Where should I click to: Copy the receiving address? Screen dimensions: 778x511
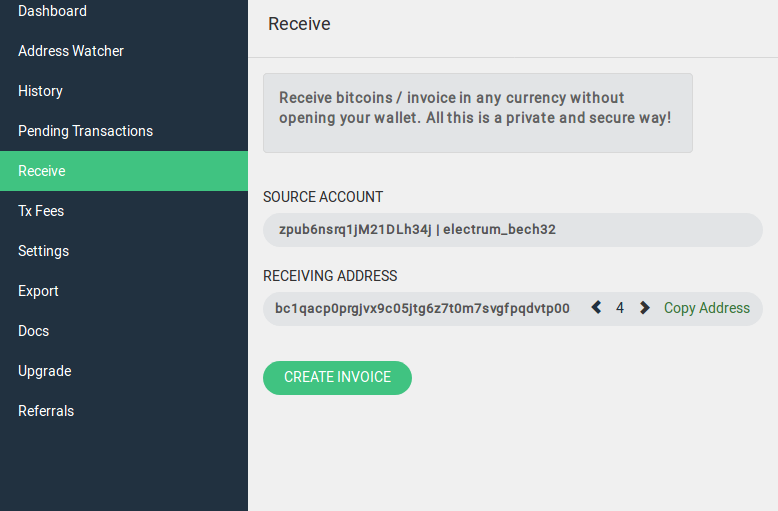[707, 308]
